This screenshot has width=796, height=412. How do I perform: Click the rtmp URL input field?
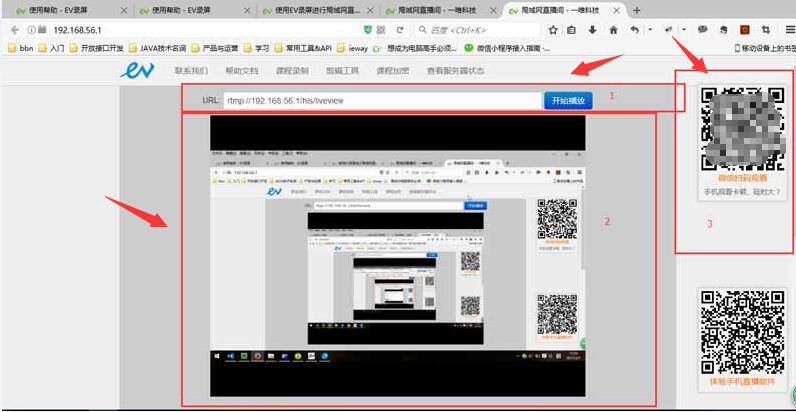click(x=383, y=100)
